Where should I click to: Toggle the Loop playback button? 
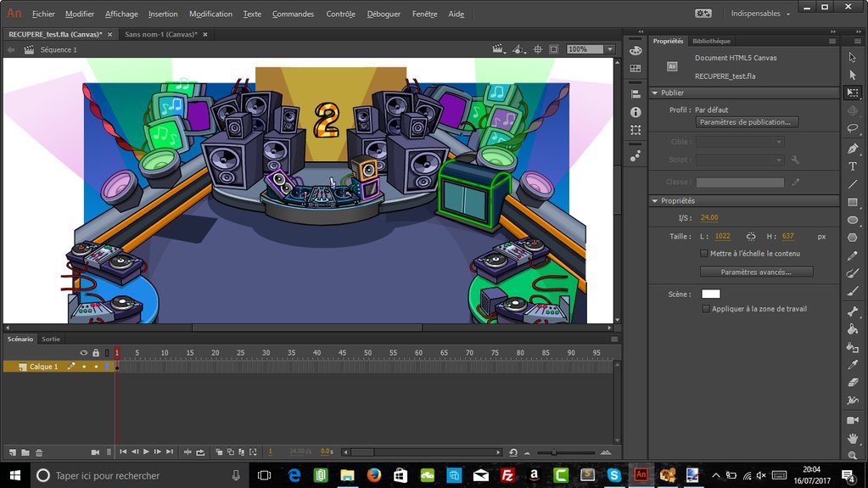pyautogui.click(x=200, y=452)
